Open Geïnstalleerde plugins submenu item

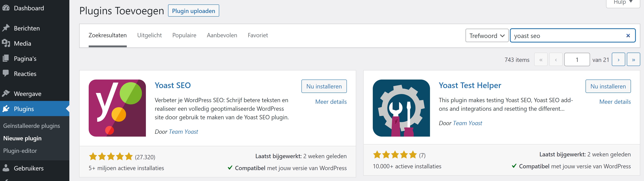31,126
